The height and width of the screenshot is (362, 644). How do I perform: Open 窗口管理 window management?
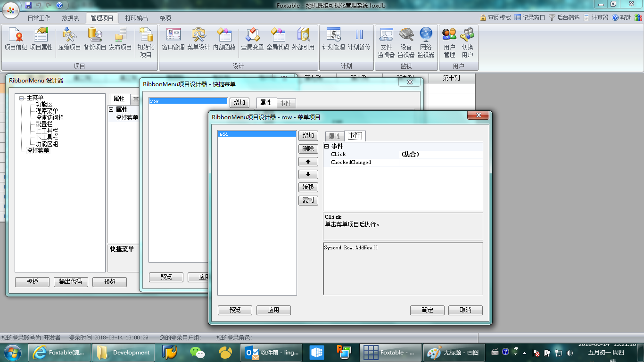coord(173,39)
